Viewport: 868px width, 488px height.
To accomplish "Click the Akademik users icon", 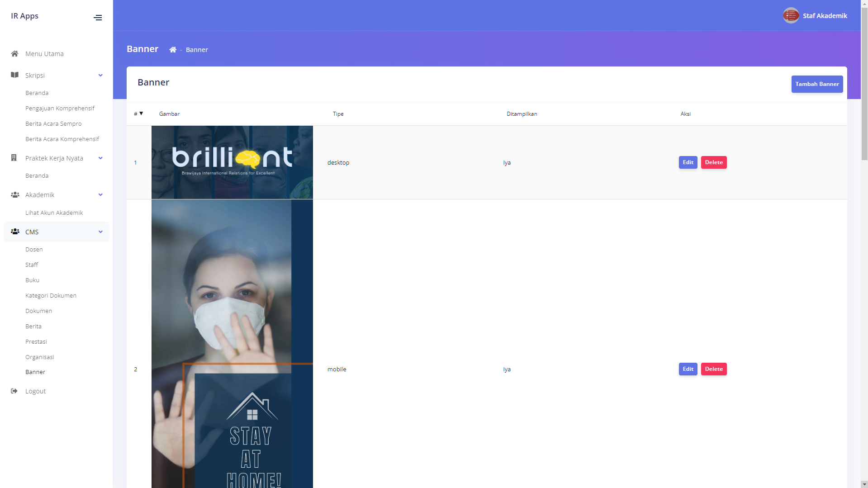I will click(x=15, y=194).
